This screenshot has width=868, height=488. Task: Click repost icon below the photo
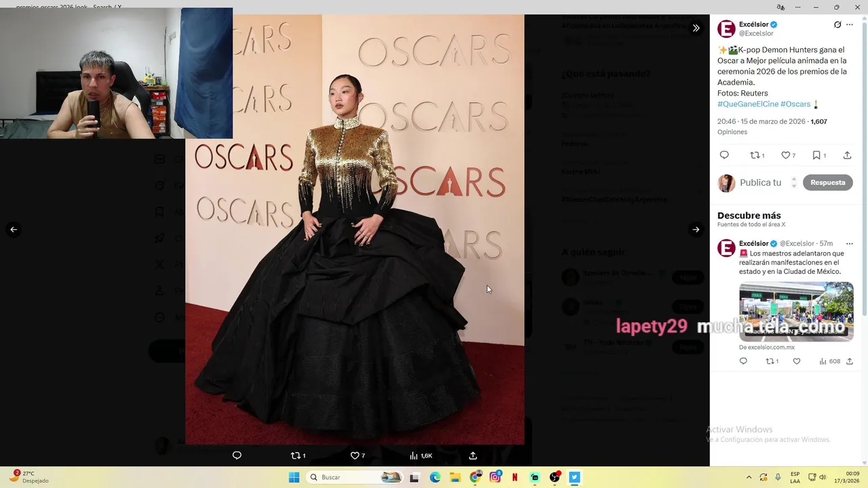(298, 455)
